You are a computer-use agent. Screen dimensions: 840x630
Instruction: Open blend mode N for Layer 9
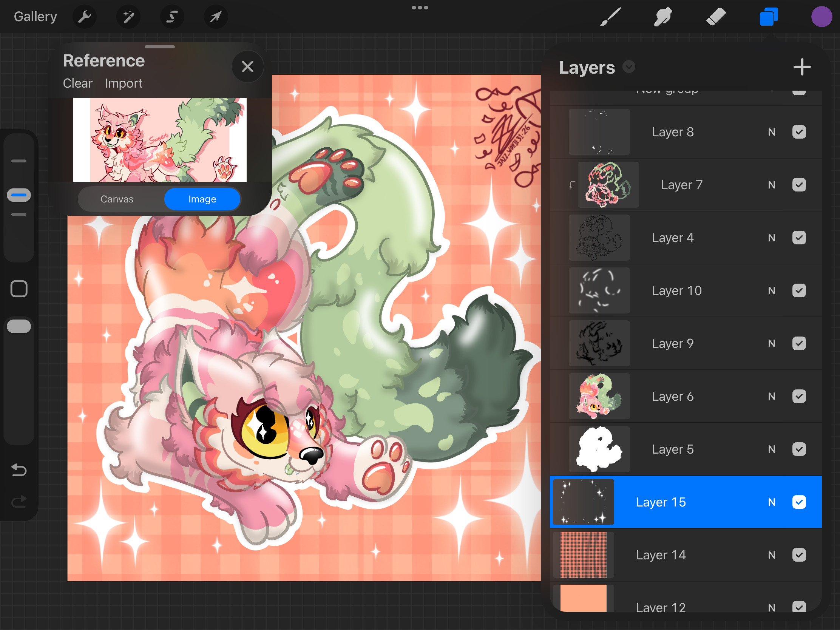(772, 343)
